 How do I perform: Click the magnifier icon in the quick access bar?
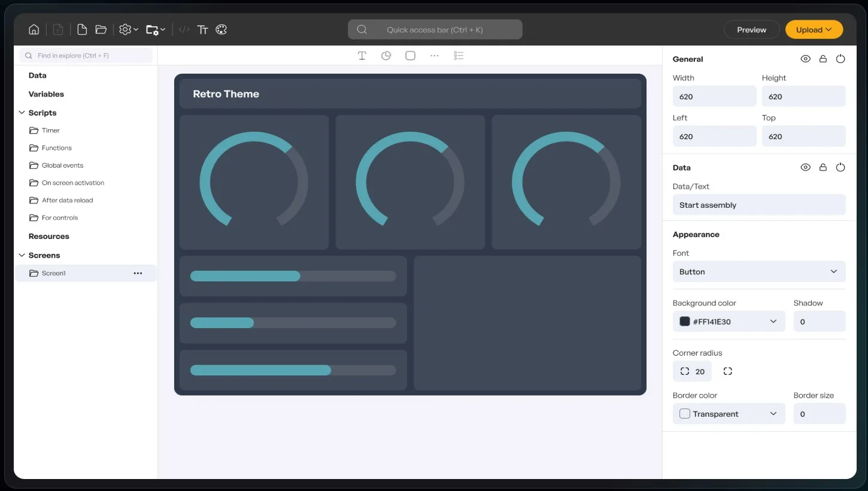point(362,29)
